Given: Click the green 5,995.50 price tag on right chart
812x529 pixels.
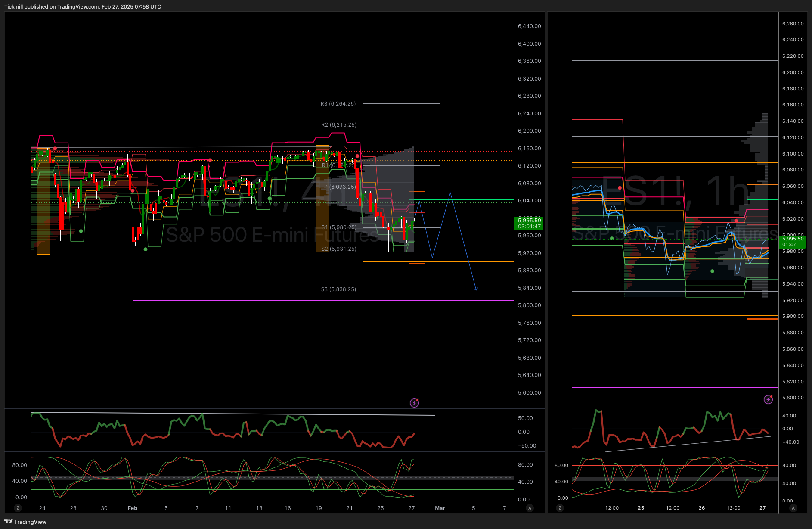Looking at the screenshot, I should (793, 241).
